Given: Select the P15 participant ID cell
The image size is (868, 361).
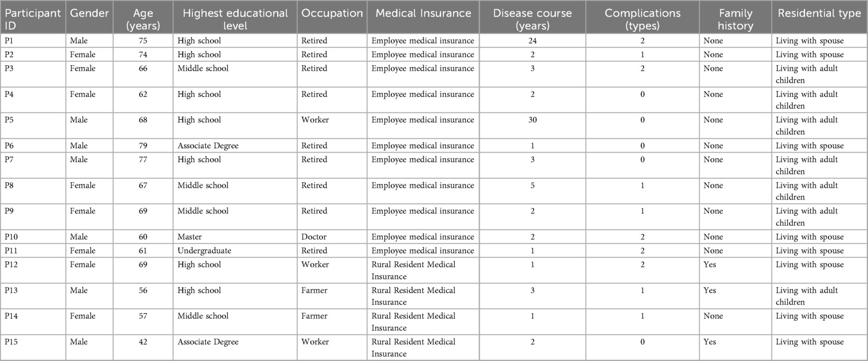Looking at the screenshot, I should tap(12, 342).
